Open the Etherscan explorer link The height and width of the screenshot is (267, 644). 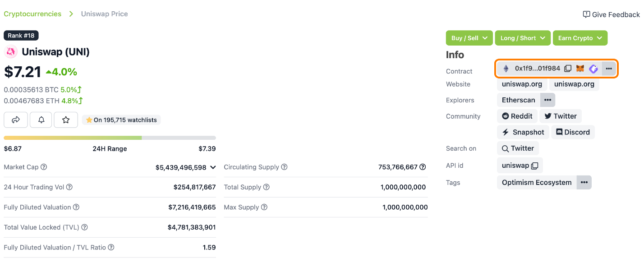(x=518, y=100)
